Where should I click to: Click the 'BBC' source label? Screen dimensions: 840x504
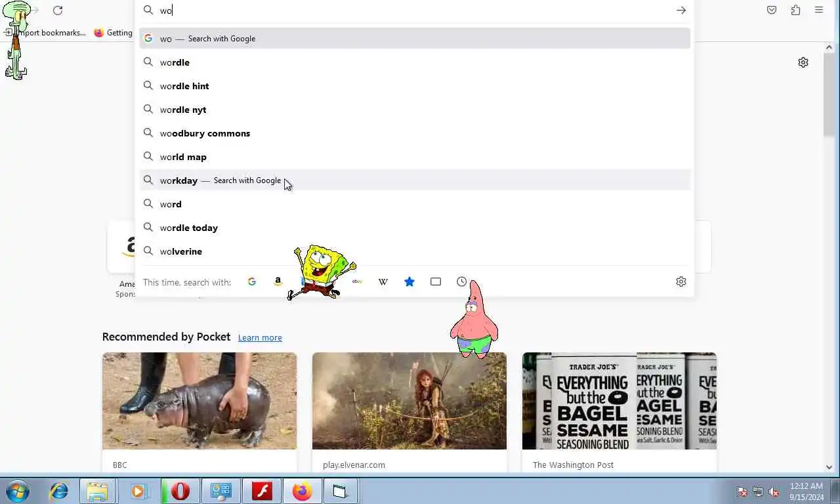120,465
